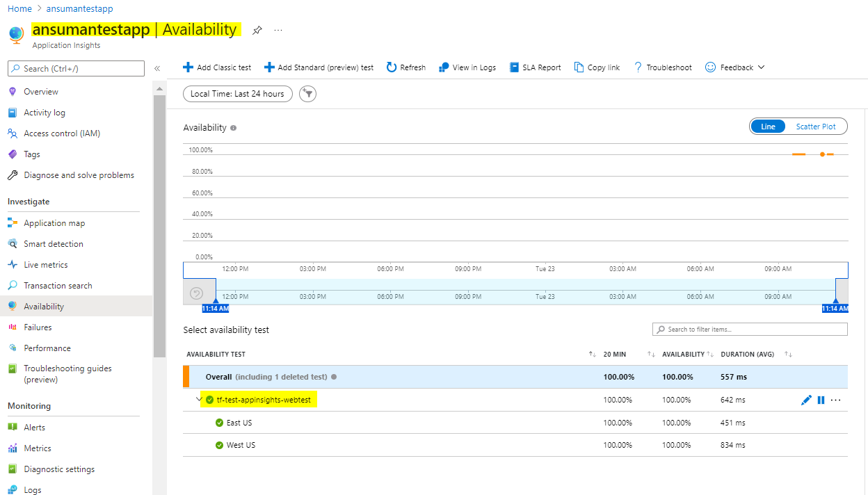The height and width of the screenshot is (495, 868).
Task: Open Tags in sidebar
Action: (x=32, y=154)
